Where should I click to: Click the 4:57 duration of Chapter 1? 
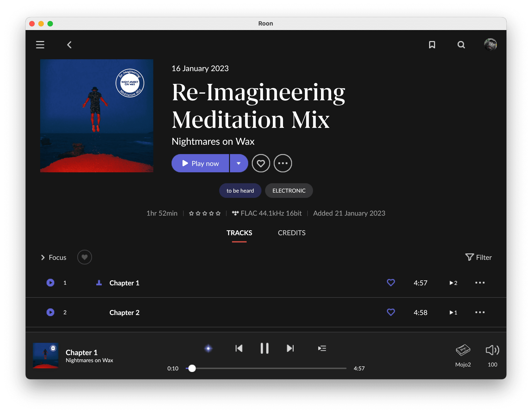[x=420, y=283]
